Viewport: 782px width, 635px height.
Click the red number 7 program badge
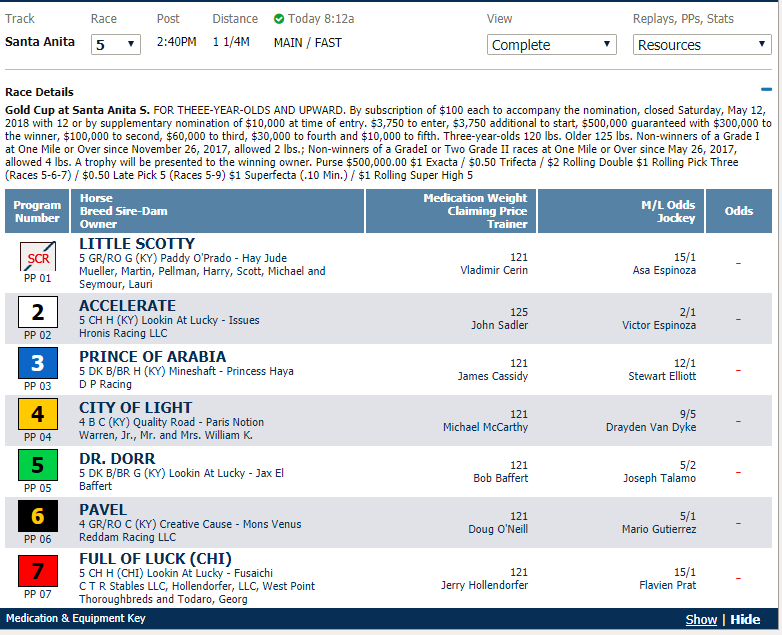[38, 571]
